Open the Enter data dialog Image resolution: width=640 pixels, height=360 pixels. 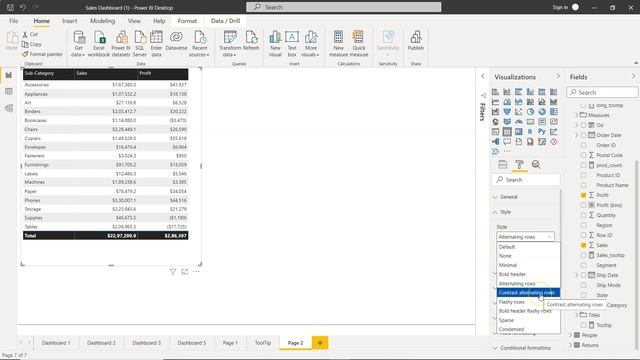[156, 44]
